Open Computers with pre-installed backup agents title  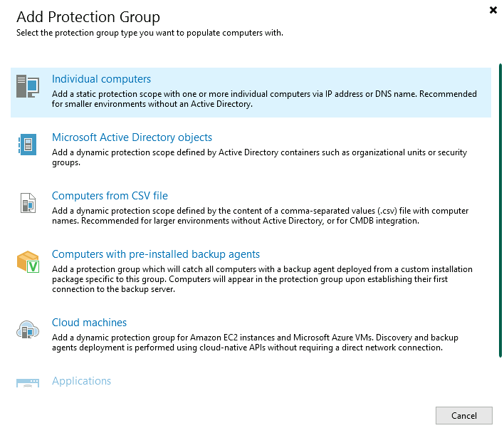pos(156,254)
